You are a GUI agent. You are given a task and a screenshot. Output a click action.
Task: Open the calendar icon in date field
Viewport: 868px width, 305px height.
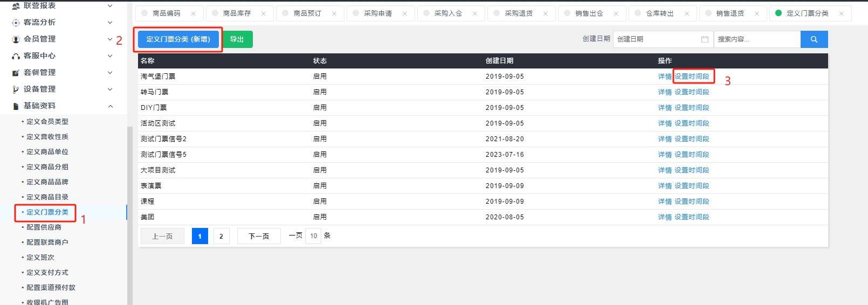(x=705, y=39)
